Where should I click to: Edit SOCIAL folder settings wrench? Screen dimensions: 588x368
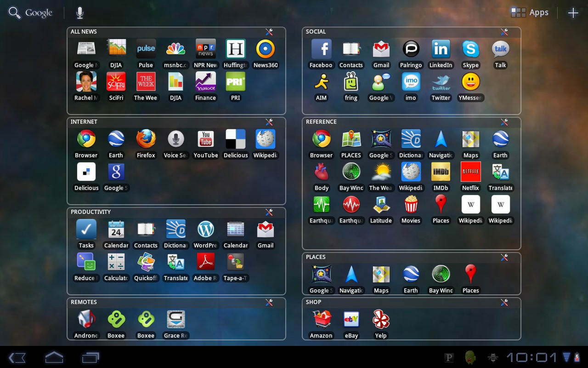coord(504,32)
